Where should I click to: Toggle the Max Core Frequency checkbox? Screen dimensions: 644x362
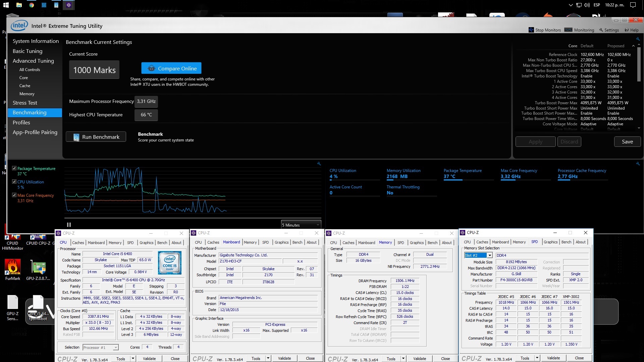tap(14, 195)
